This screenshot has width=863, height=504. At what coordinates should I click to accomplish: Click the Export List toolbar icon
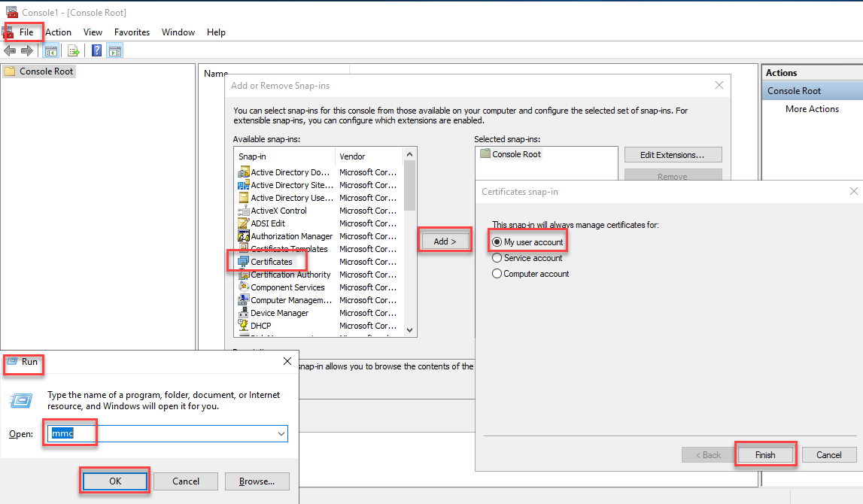pyautogui.click(x=74, y=51)
